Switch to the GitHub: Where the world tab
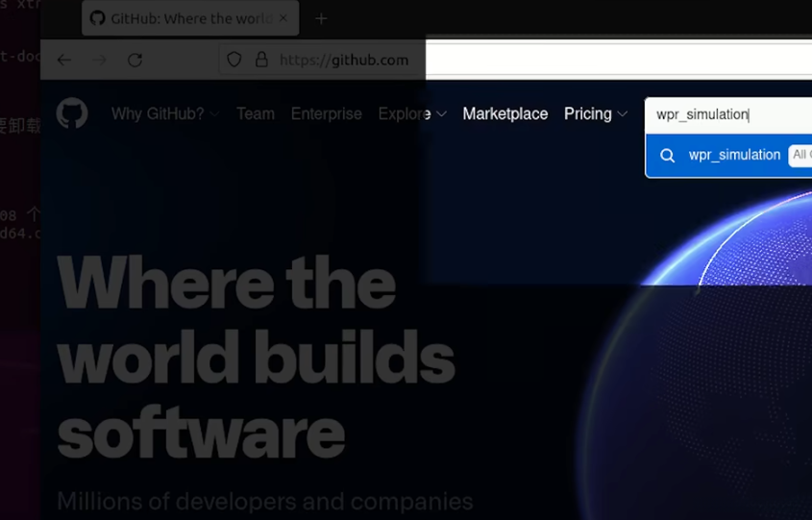This screenshot has height=520, width=812. (x=190, y=18)
